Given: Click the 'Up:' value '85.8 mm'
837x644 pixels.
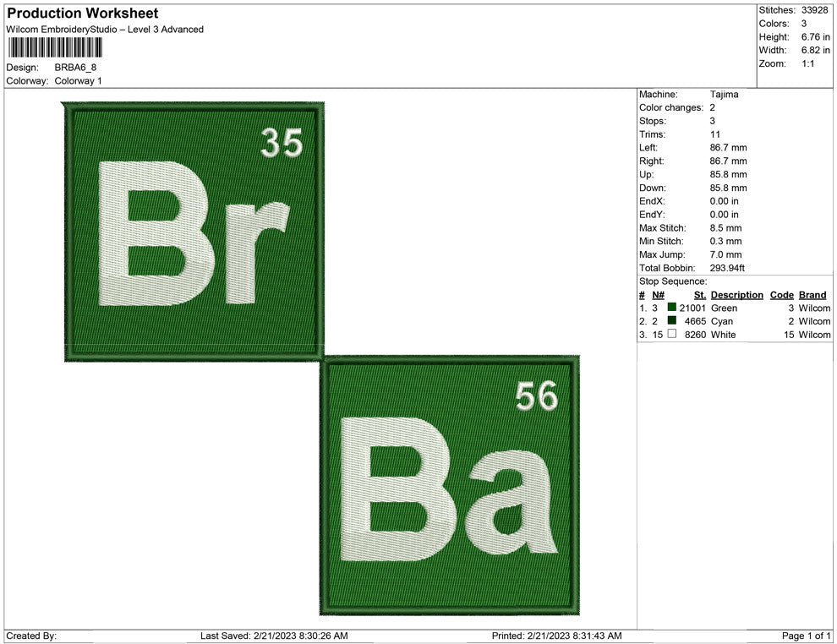Looking at the screenshot, I should (729, 174).
